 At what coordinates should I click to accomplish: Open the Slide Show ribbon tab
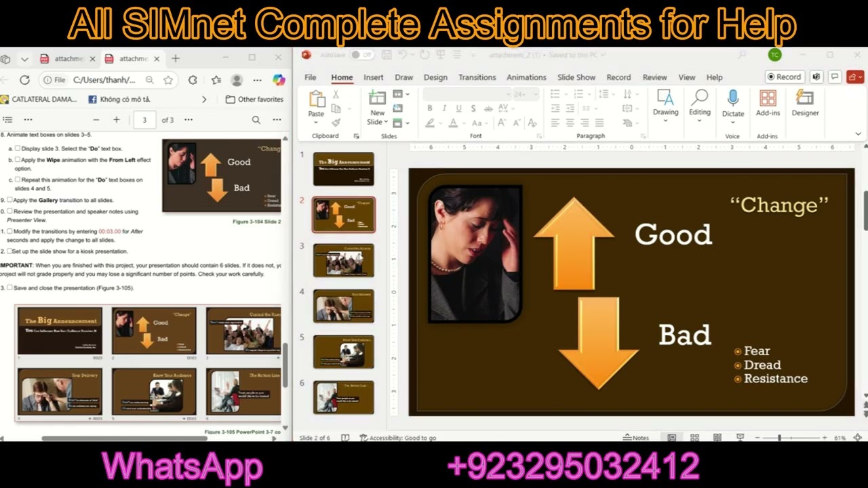[576, 77]
